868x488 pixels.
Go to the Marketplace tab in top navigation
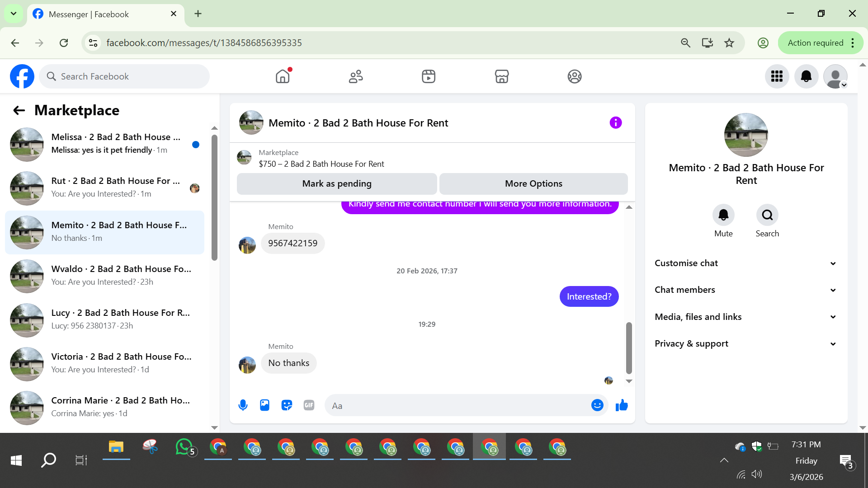(x=502, y=76)
